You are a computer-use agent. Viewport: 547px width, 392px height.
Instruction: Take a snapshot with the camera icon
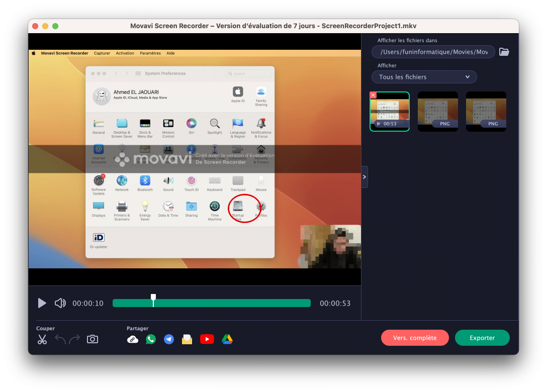pos(93,339)
